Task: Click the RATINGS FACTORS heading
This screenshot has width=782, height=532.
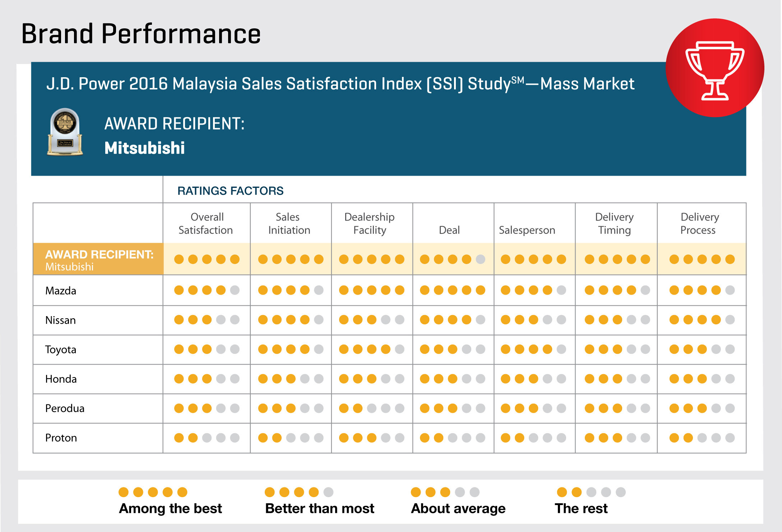Action: click(230, 191)
